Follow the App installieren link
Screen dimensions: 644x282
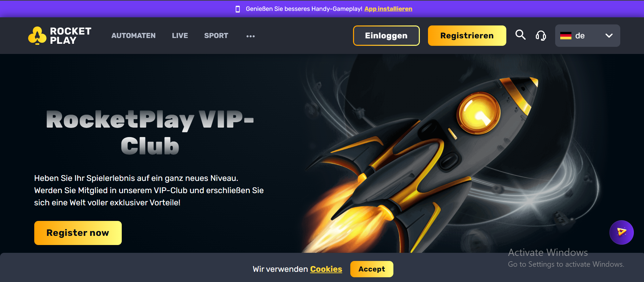(x=388, y=9)
